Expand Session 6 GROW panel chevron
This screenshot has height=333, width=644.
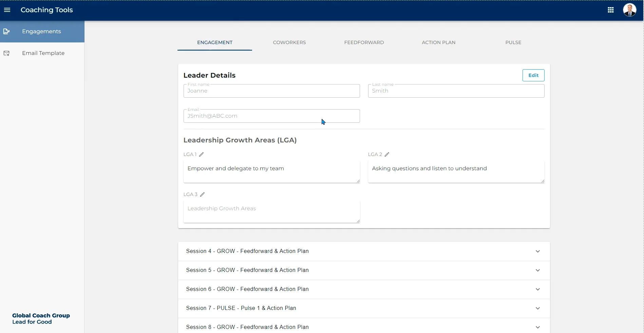click(x=538, y=289)
